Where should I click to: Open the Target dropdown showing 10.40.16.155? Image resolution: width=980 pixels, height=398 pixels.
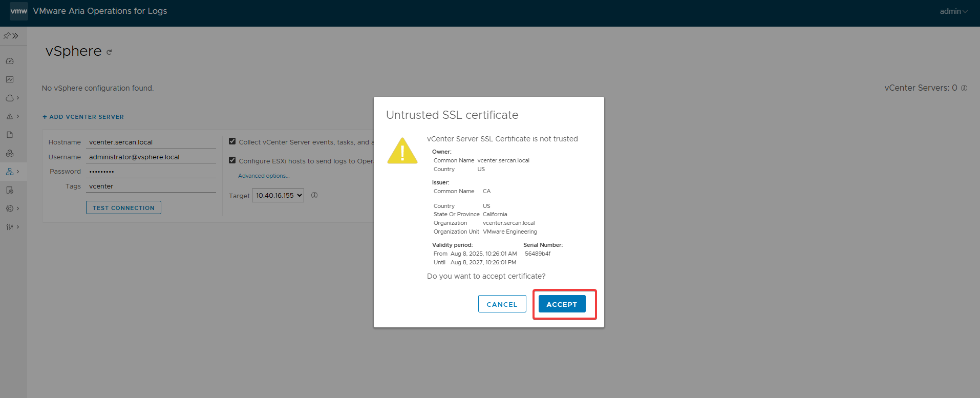click(x=278, y=195)
